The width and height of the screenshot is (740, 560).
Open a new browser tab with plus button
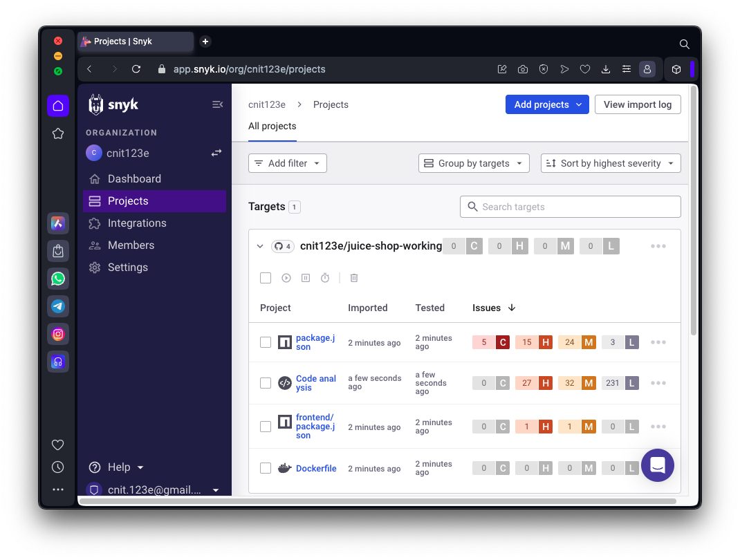coord(205,41)
